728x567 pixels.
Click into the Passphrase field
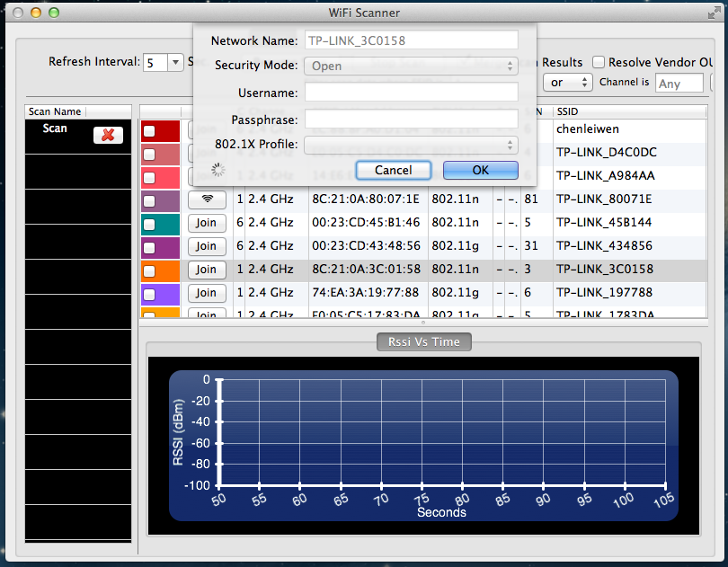412,119
